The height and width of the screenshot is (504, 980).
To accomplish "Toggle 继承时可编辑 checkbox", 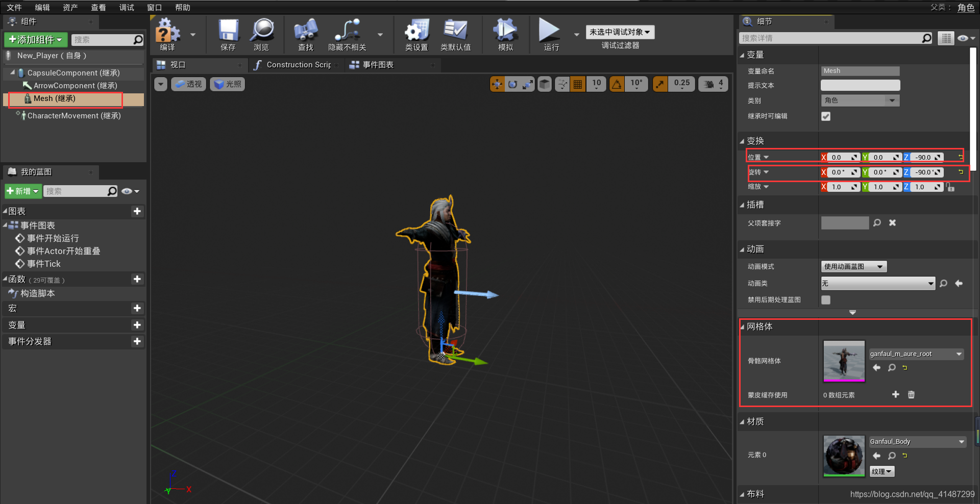I will pos(826,116).
